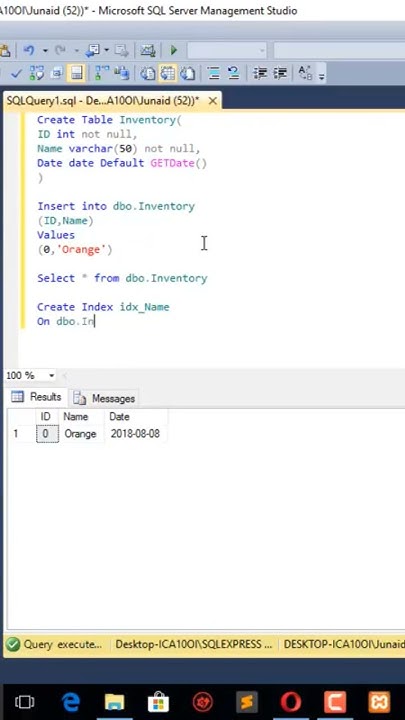Click the 'Values' keyword line
This screenshot has width=405, height=720.
(56, 235)
